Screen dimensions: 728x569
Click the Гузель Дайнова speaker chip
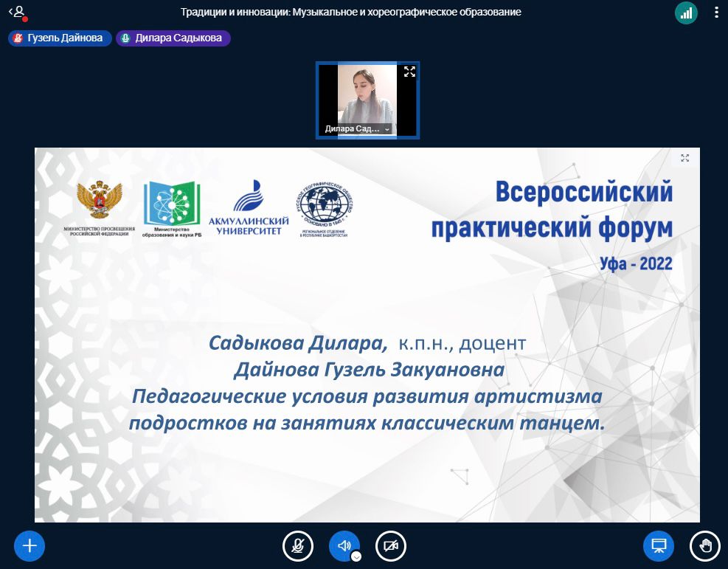pyautogui.click(x=60, y=38)
